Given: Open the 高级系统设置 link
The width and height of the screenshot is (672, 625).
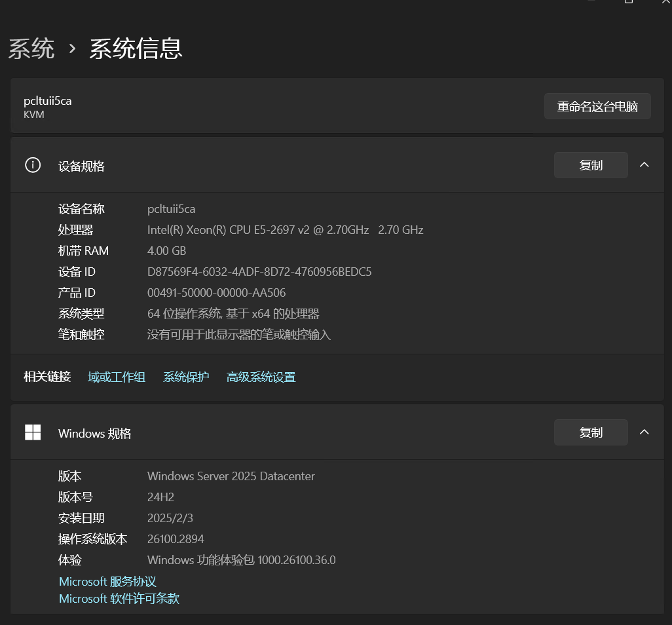Looking at the screenshot, I should pos(261,377).
